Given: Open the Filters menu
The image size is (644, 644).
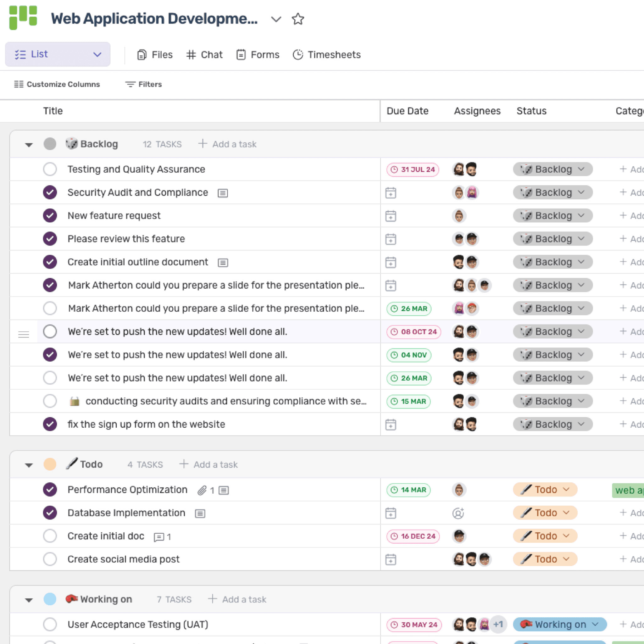Looking at the screenshot, I should pyautogui.click(x=143, y=84).
